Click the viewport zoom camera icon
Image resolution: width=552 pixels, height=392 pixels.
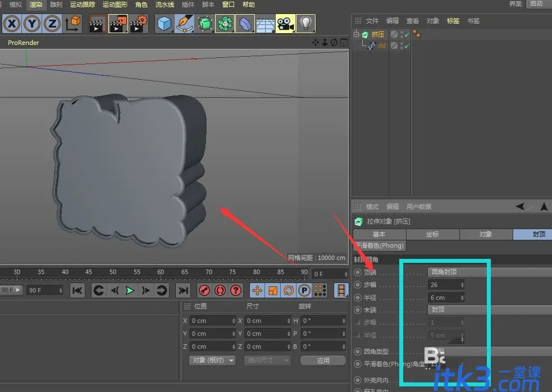325,43
